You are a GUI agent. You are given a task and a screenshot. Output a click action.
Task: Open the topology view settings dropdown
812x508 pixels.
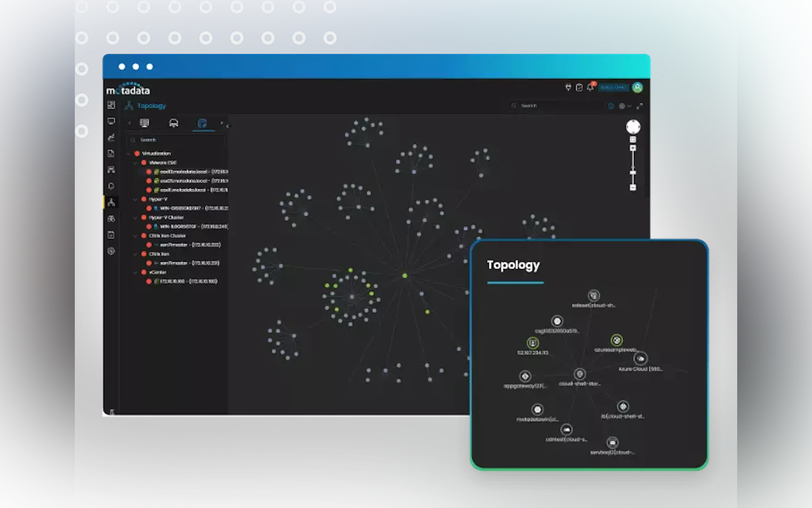[x=625, y=106]
